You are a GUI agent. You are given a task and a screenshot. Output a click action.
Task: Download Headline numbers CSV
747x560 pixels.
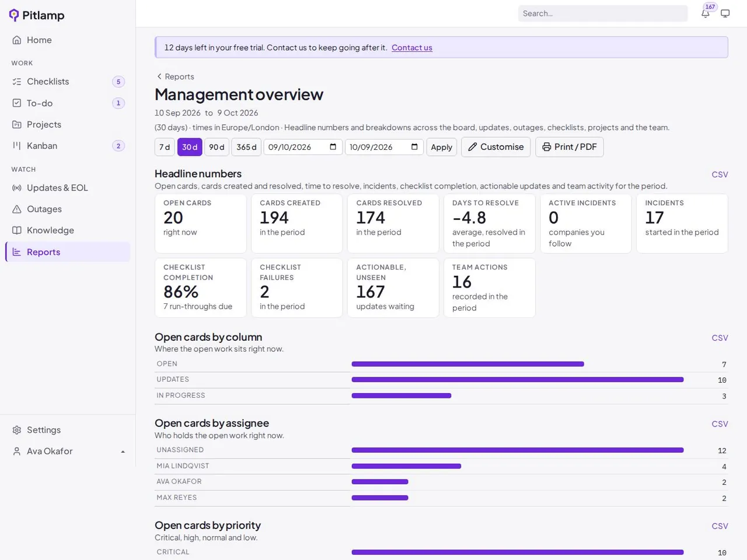tap(720, 174)
